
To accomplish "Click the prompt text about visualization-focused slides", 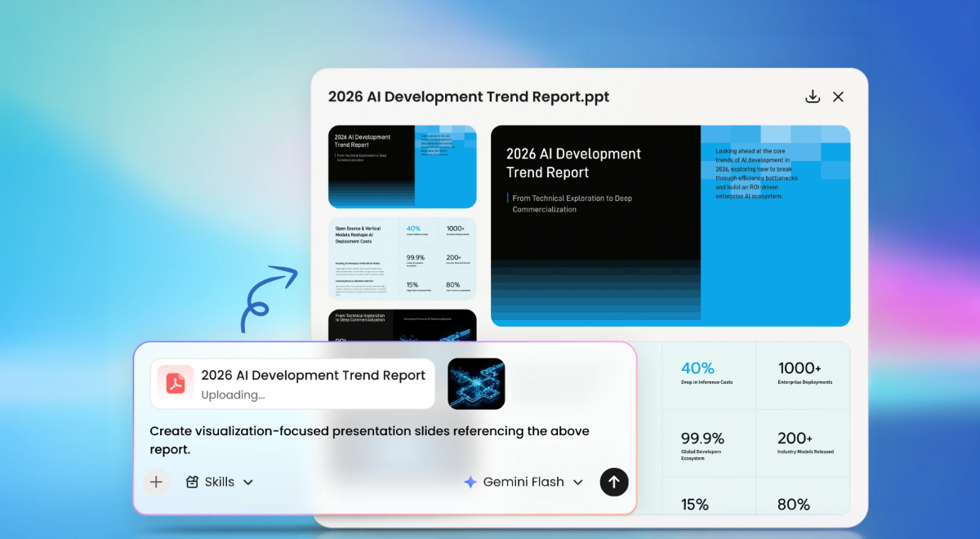I will click(x=369, y=440).
